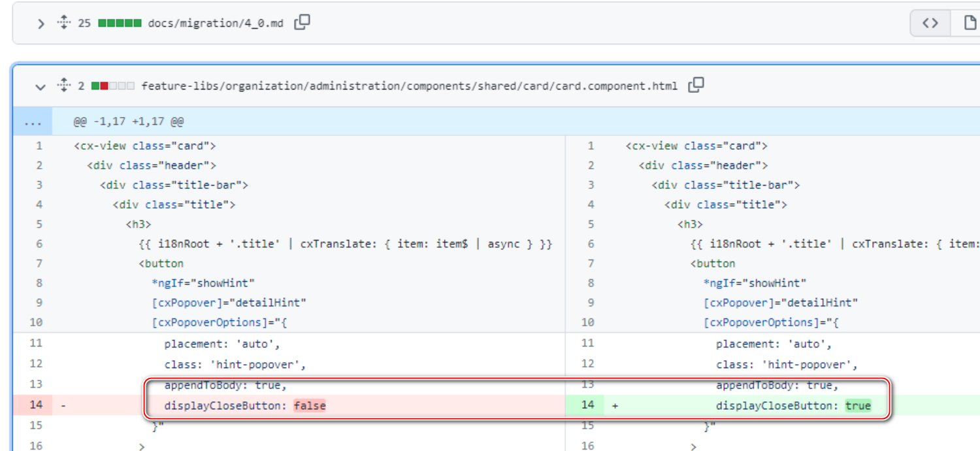Select deleted line number 14 in red
Viewport: 980px width, 451px height.
[35, 405]
